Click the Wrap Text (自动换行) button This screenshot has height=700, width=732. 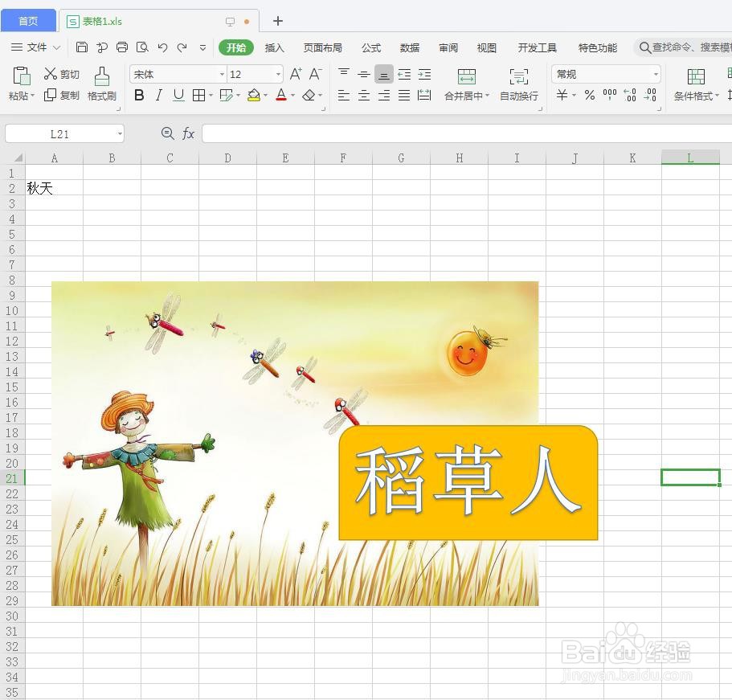[x=518, y=84]
